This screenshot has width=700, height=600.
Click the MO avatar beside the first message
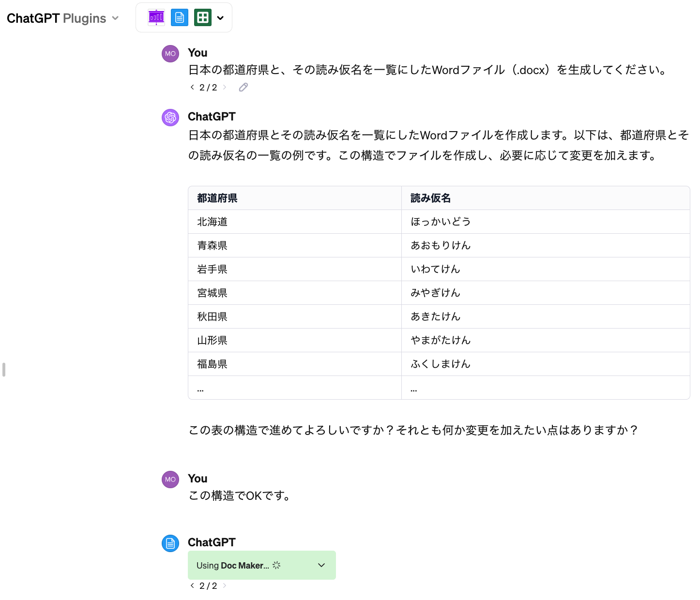[x=170, y=54]
